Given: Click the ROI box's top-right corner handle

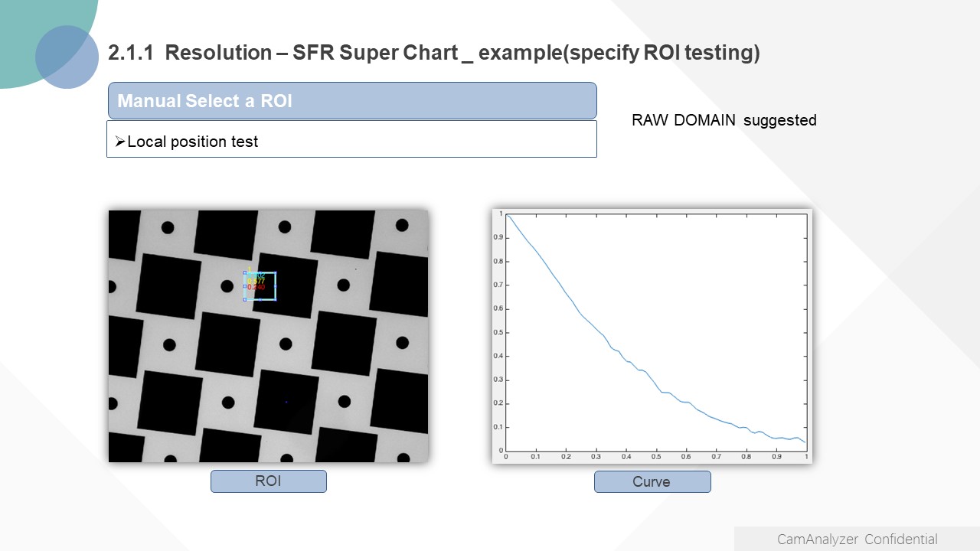Looking at the screenshot, I should [x=276, y=272].
